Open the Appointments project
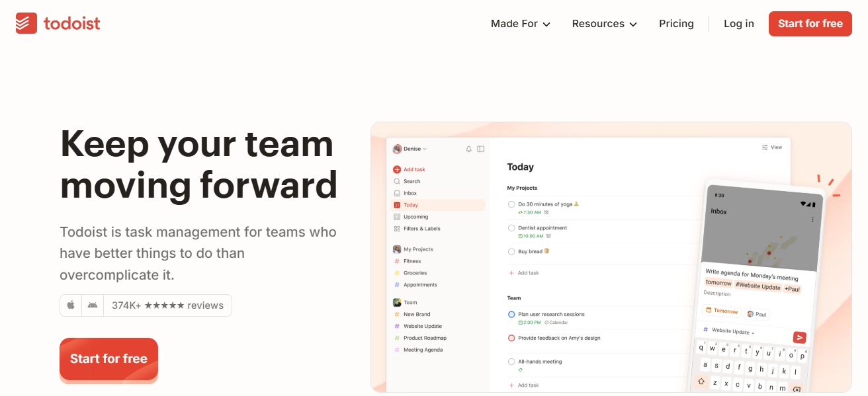The image size is (868, 396). [415, 285]
